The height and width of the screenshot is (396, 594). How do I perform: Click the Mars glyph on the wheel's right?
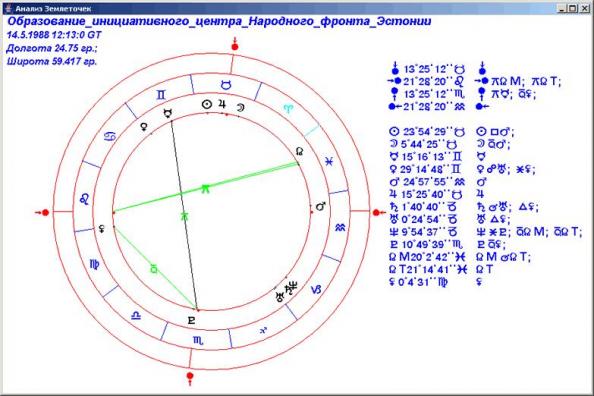(x=321, y=207)
